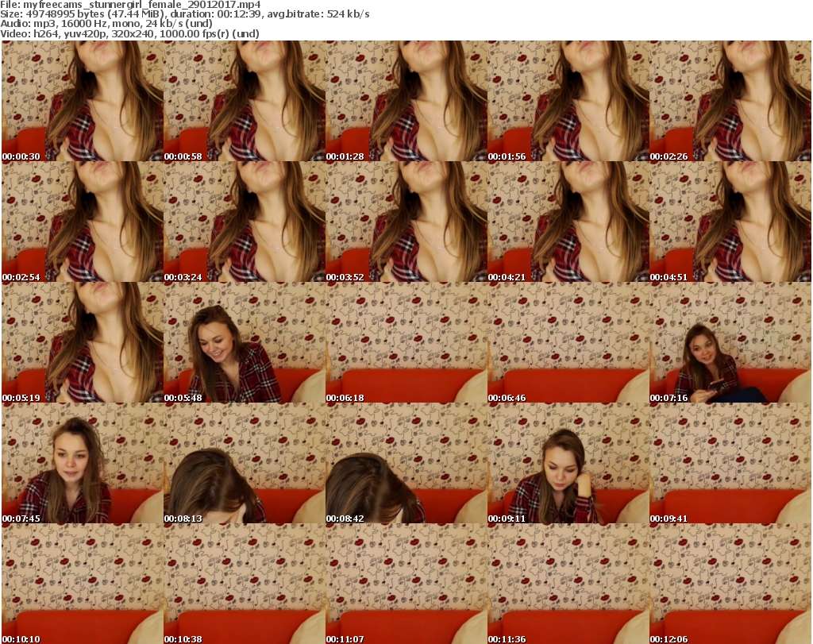Select the Size and duration info line
The height and width of the screenshot is (644, 813).
click(x=184, y=14)
